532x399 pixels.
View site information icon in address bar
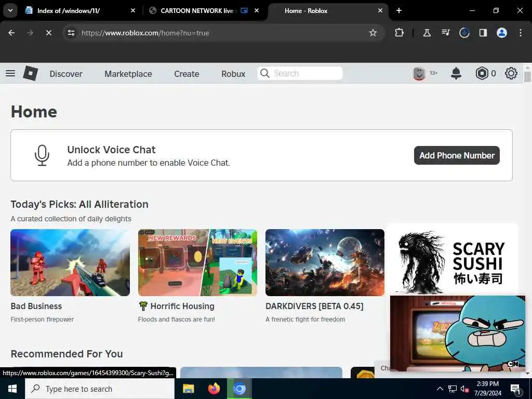(x=71, y=33)
